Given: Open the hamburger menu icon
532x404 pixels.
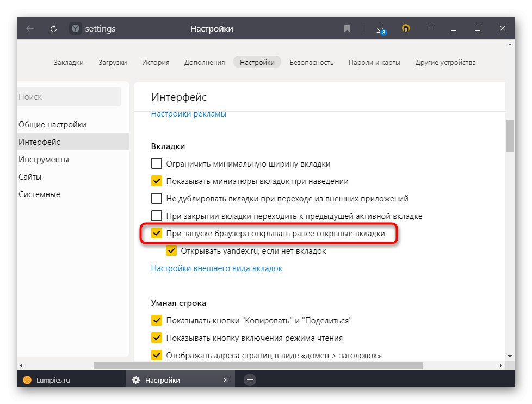Looking at the screenshot, I should tap(429, 29).
